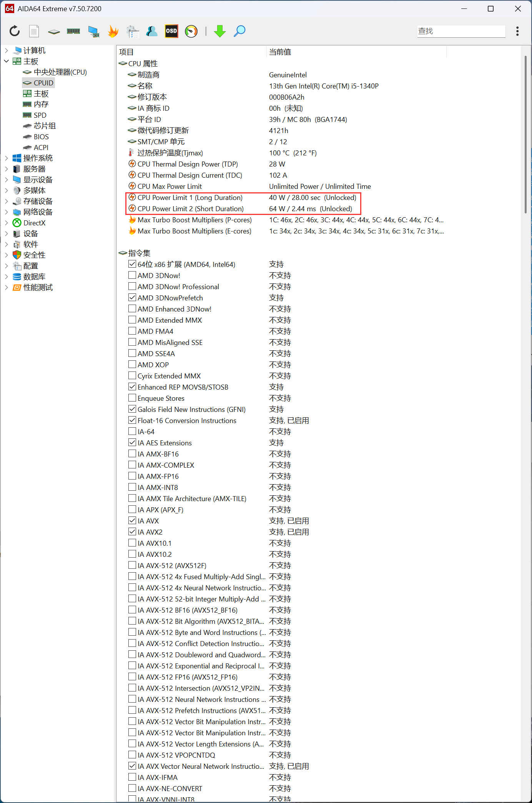Open the memory benchmark RAM icon

73,31
